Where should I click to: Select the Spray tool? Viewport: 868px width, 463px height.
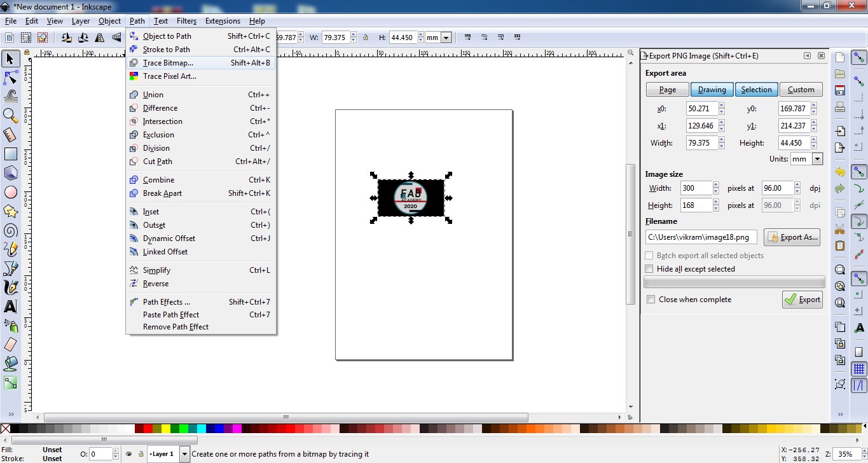[x=10, y=326]
